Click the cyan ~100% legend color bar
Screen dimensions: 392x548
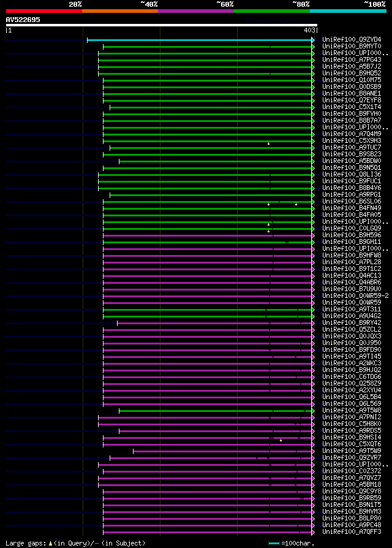348,11
